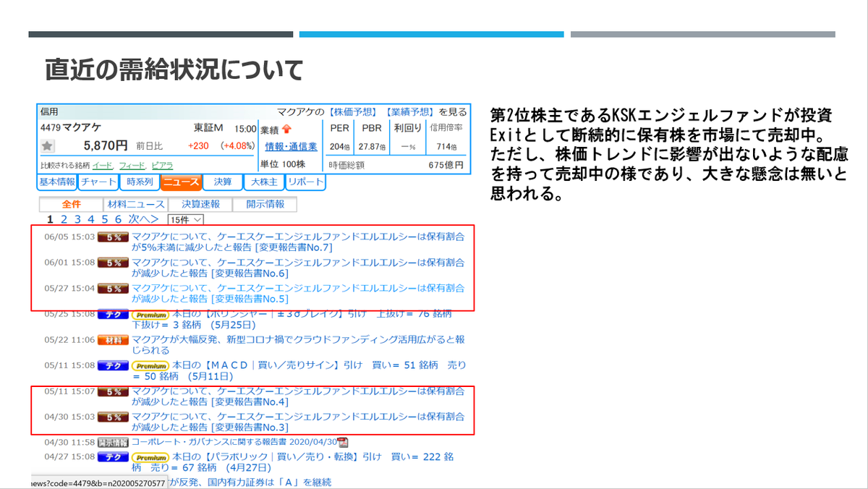Click the 5% badge on the 05/11 15:07 row
Screen dimensions: 868x489
coord(113,392)
